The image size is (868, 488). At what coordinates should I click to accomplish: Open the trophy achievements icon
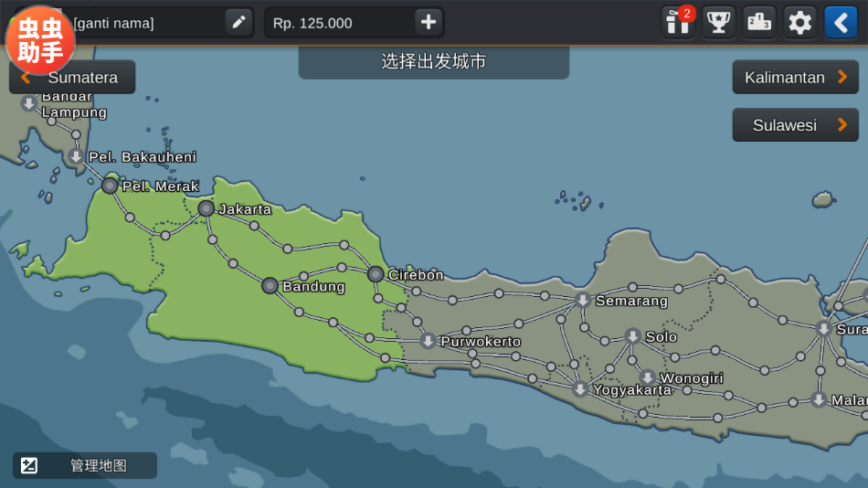tap(719, 22)
